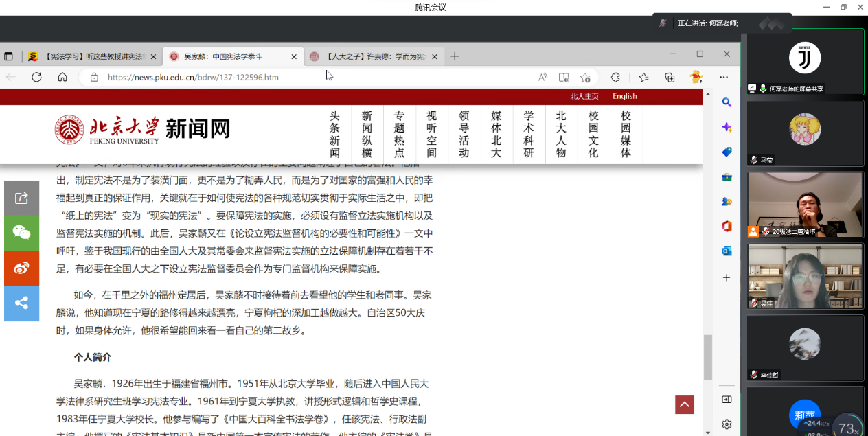Open the gray share-forward icon
This screenshot has height=436, width=868.
(x=21, y=198)
